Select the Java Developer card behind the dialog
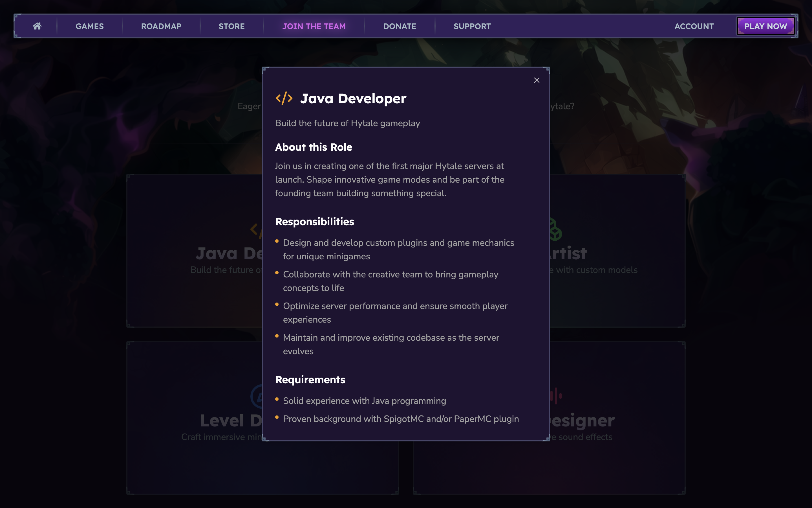 pyautogui.click(x=194, y=251)
